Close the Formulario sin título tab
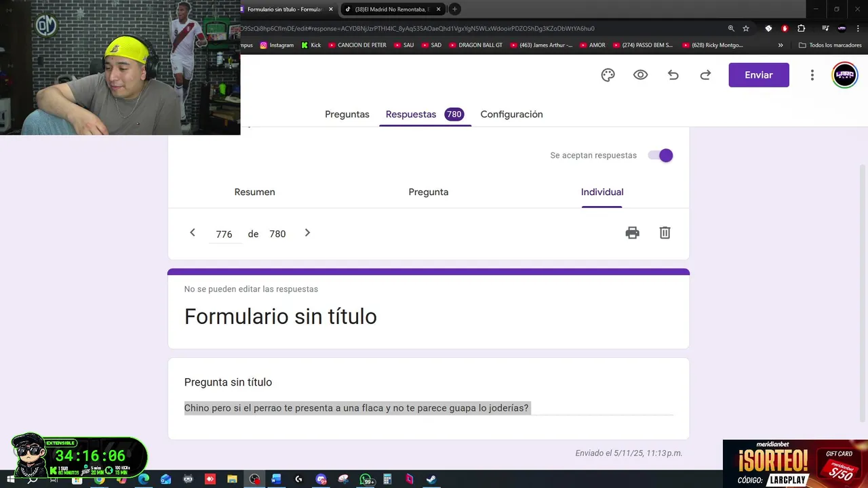Screen dimensions: 868x488 (331, 9)
